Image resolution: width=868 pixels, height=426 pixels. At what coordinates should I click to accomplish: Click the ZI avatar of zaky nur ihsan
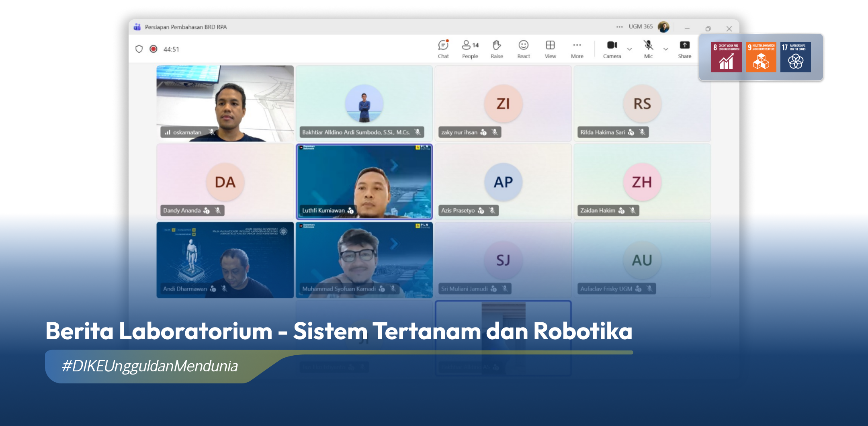(x=503, y=104)
